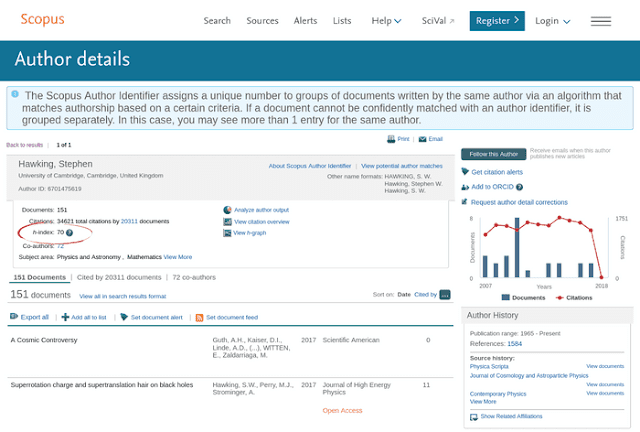
Task: Click the SciVal external link arrow
Action: click(x=452, y=21)
